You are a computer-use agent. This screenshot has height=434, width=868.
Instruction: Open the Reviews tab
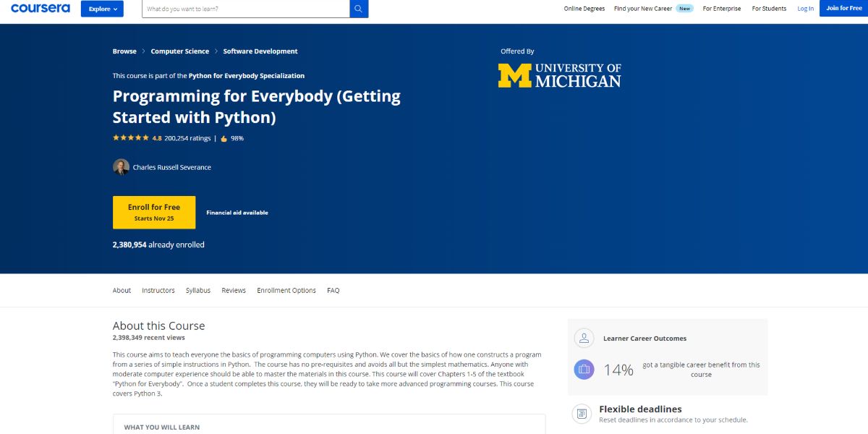coord(234,290)
